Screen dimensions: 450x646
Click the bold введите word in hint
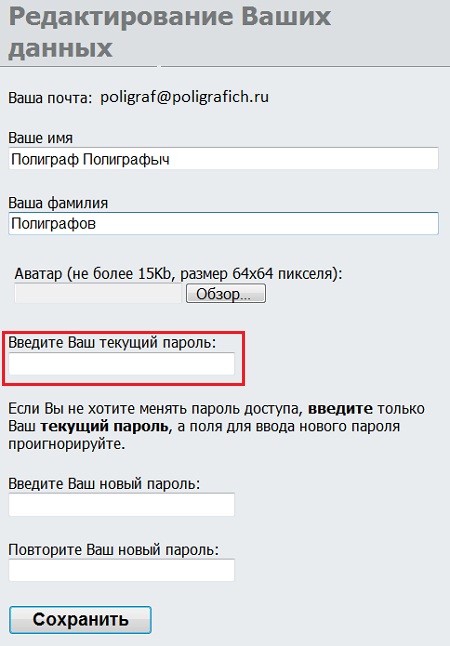click(340, 409)
